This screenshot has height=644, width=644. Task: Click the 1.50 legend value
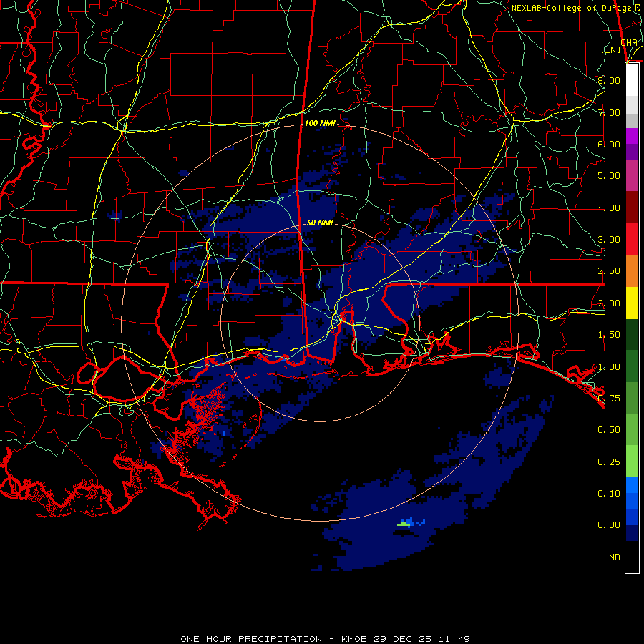(x=609, y=335)
